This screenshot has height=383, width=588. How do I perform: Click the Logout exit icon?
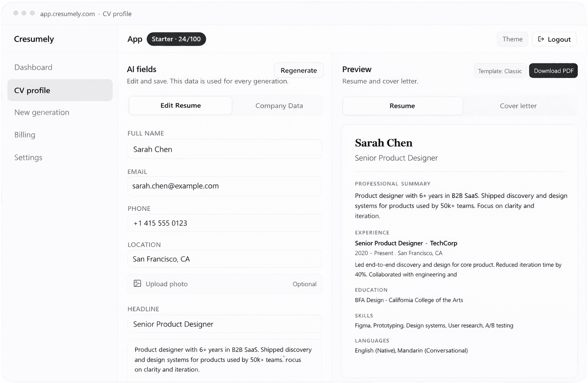pos(541,39)
